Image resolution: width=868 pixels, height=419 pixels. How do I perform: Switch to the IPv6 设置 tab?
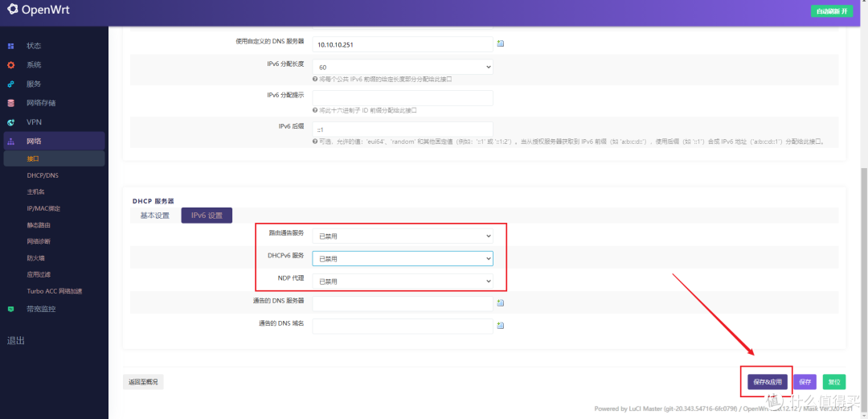coord(207,216)
